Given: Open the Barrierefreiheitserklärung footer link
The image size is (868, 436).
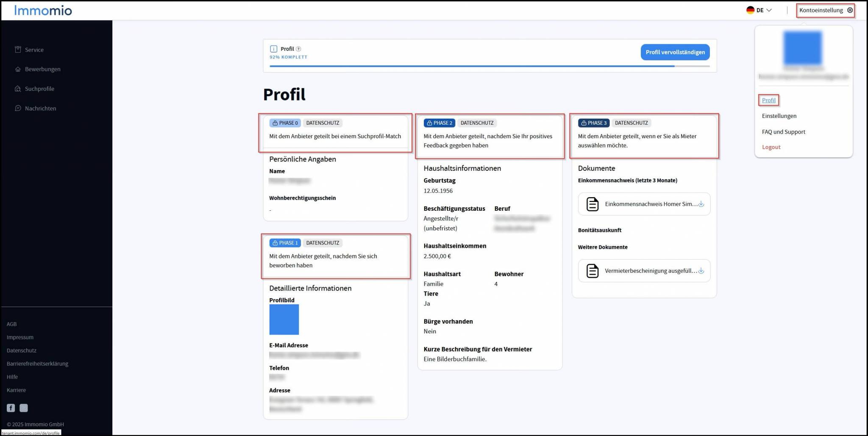Looking at the screenshot, I should point(37,363).
